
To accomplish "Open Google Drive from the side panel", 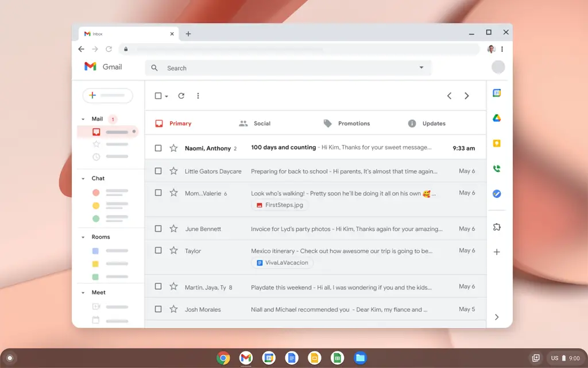I will click(x=496, y=118).
